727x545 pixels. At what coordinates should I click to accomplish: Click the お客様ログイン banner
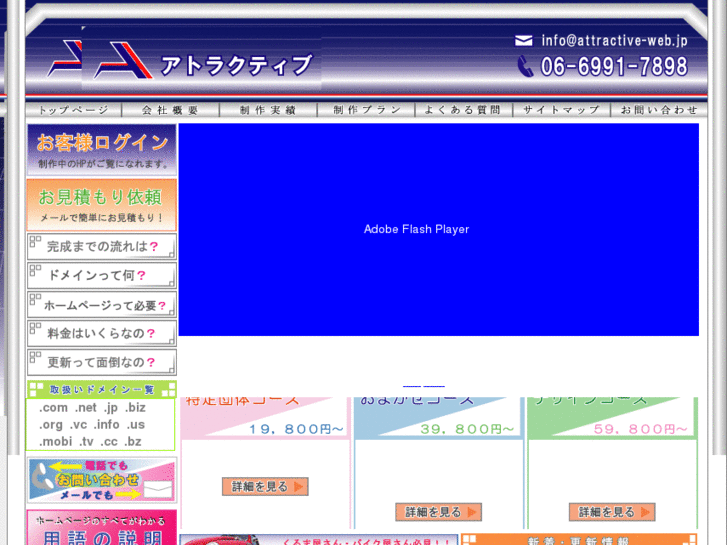[x=102, y=150]
